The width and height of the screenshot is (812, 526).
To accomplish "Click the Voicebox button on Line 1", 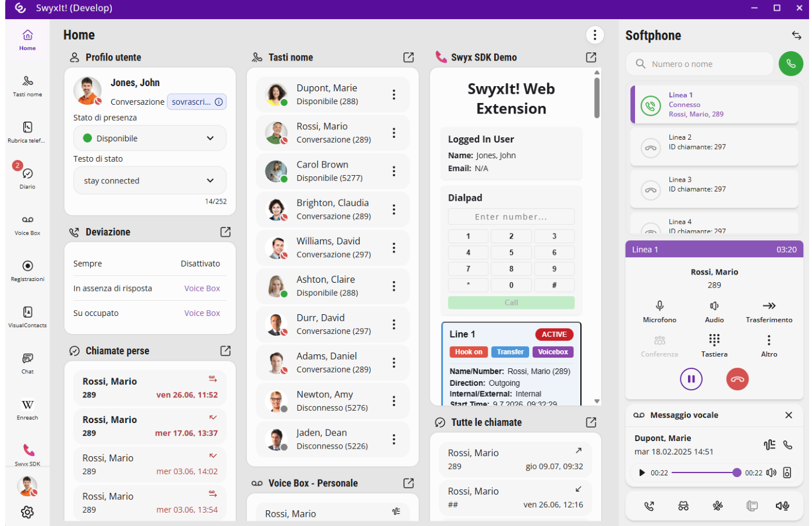I will (x=553, y=352).
